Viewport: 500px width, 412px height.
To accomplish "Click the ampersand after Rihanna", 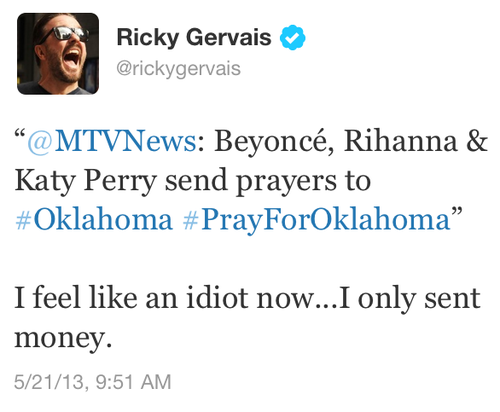I will 477,141.
